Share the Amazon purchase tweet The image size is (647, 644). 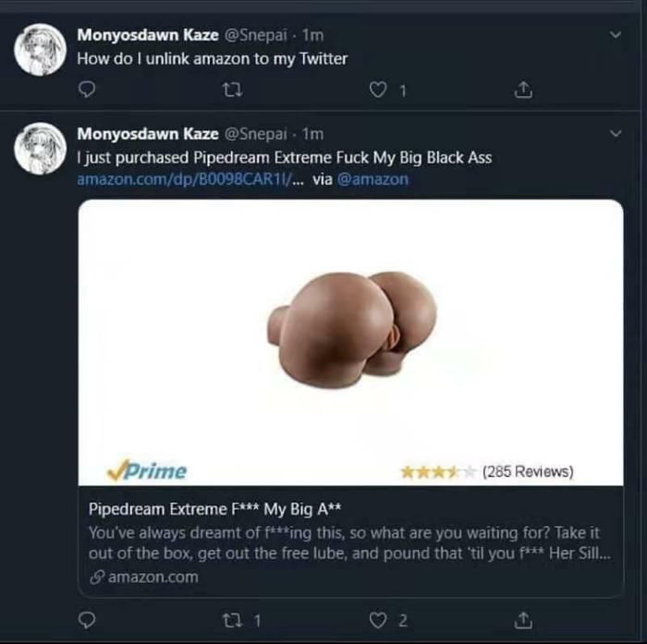(x=522, y=619)
